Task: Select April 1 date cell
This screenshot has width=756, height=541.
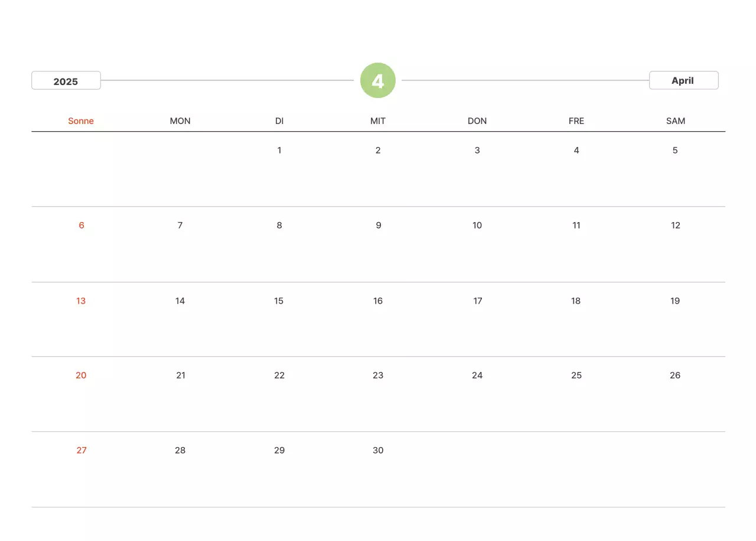Action: (279, 150)
